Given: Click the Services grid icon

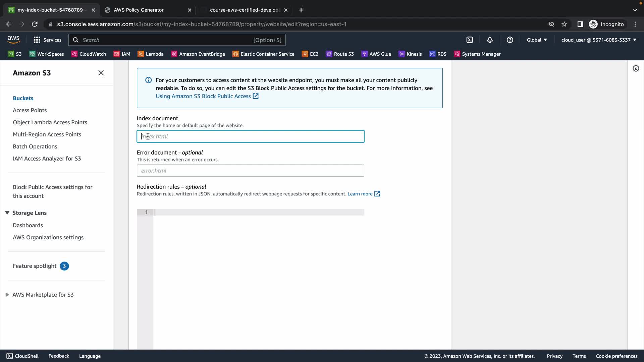Looking at the screenshot, I should coord(37,40).
